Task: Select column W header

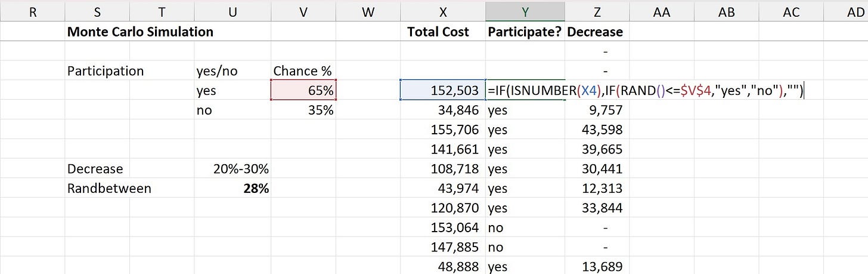Action: (x=368, y=11)
